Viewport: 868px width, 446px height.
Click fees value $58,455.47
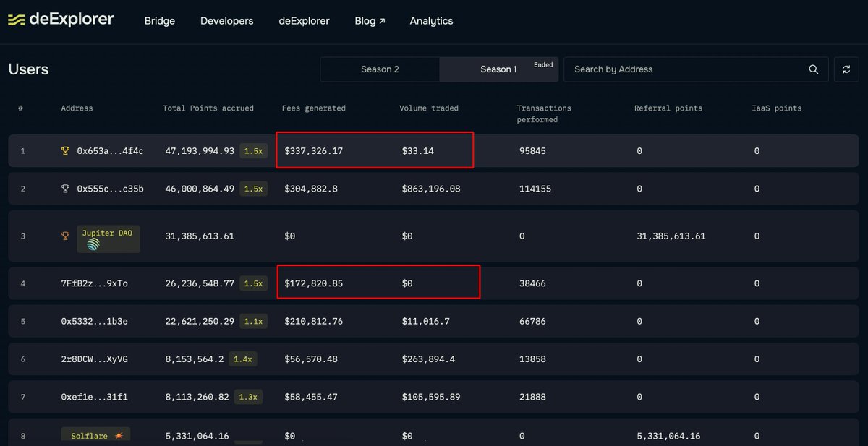point(311,396)
